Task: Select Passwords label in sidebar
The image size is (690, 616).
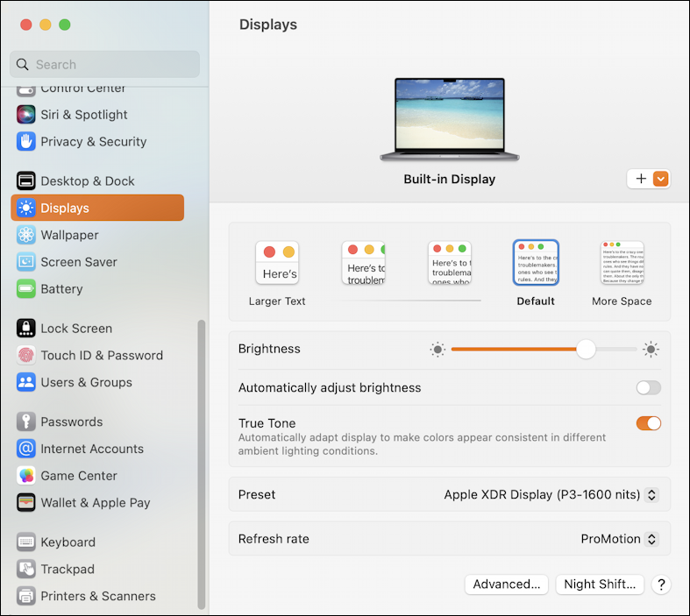Action: pyautogui.click(x=72, y=422)
